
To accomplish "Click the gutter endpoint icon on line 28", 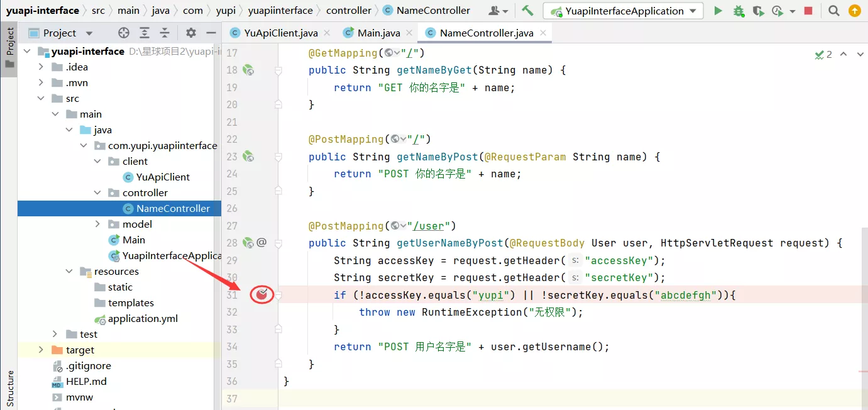I will tap(248, 243).
